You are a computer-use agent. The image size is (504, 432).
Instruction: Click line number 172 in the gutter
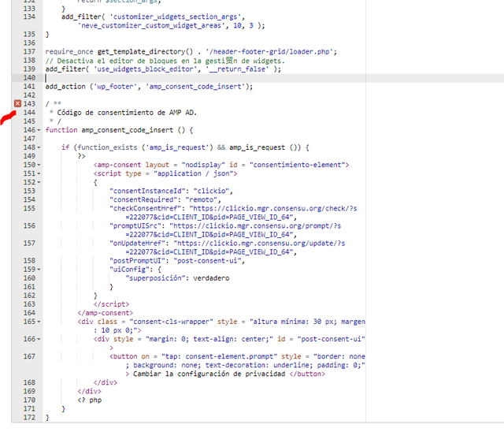click(x=29, y=418)
